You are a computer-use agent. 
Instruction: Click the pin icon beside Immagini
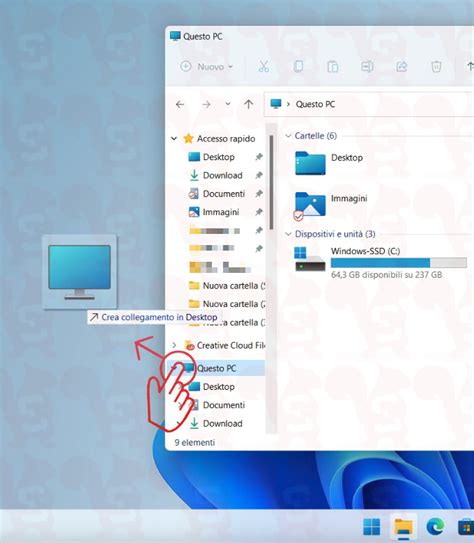(259, 212)
